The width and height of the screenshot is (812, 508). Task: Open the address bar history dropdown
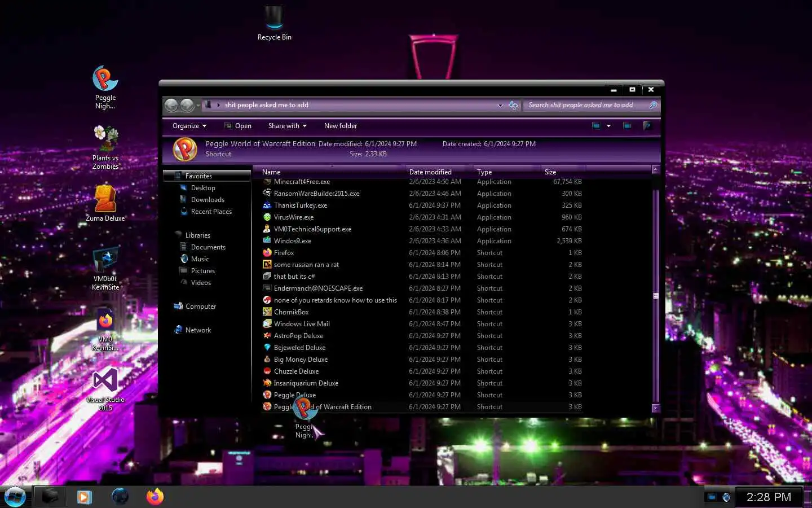(500, 105)
